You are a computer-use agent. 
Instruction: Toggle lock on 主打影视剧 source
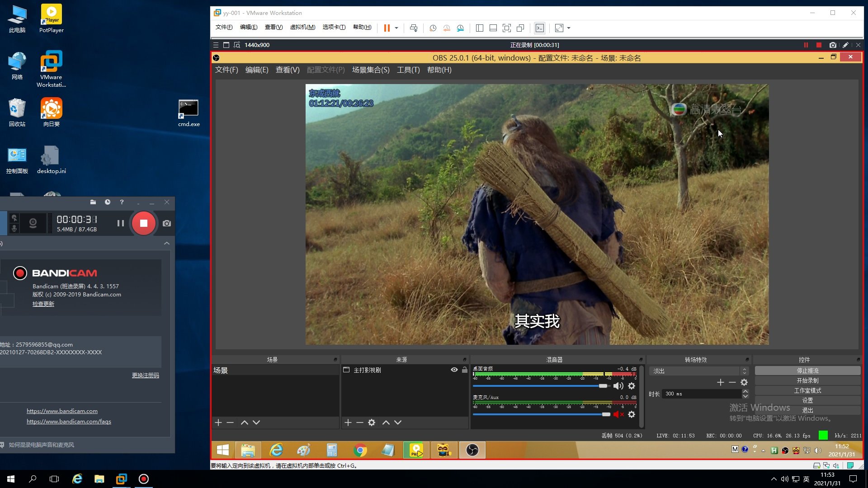[464, 370]
